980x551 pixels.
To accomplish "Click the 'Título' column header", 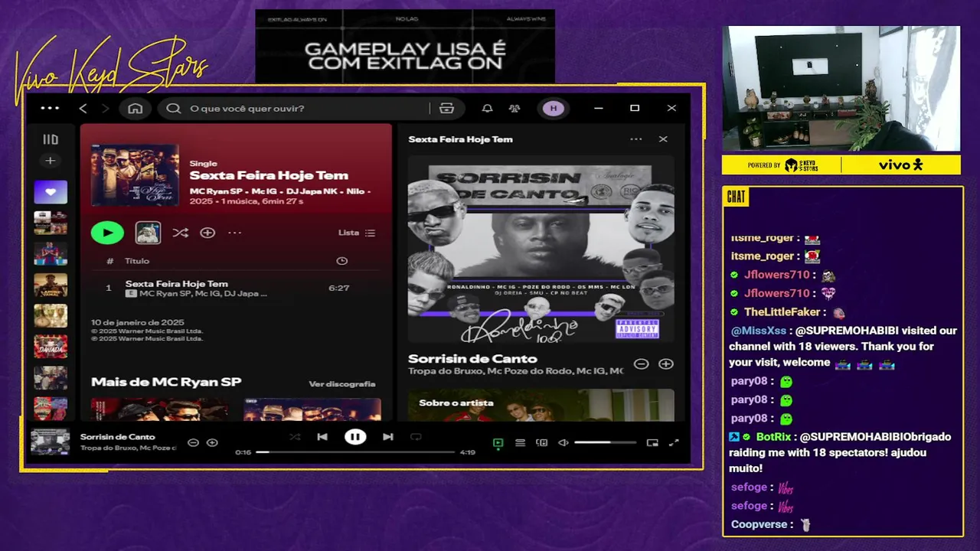I will [x=137, y=261].
